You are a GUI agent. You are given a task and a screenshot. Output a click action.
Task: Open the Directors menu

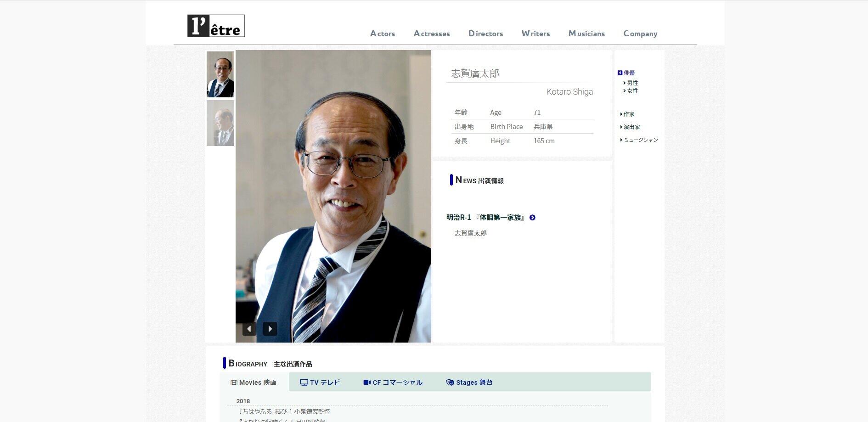[485, 34]
